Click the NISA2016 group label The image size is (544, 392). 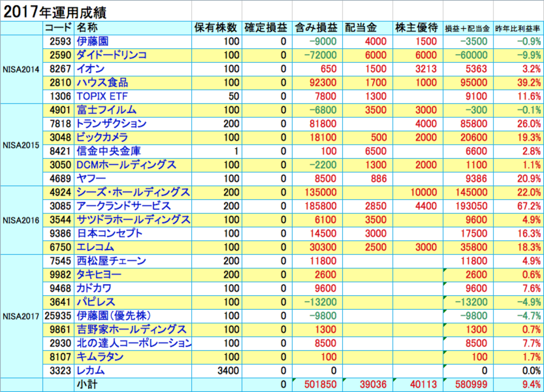point(21,220)
